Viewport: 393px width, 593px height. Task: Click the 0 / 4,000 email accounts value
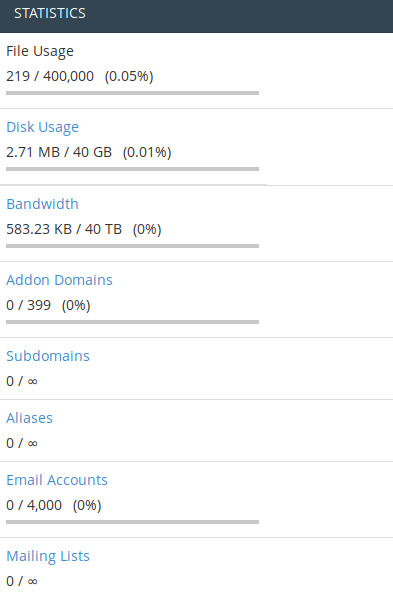click(x=34, y=505)
